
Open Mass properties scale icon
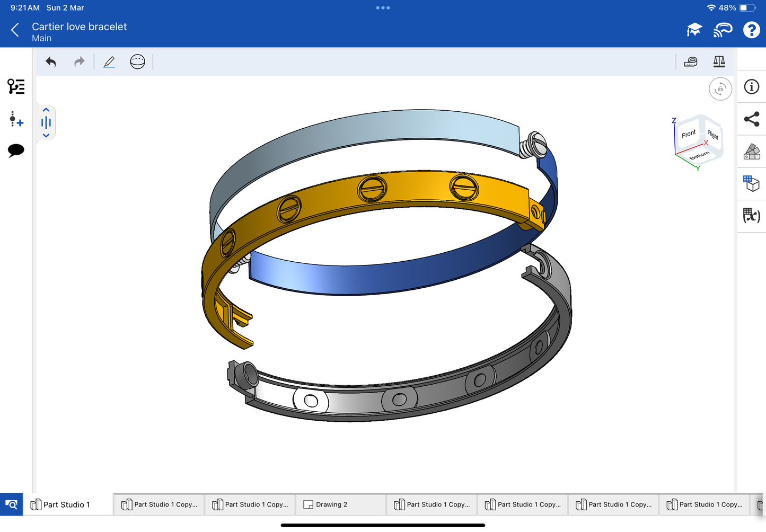[x=719, y=62]
